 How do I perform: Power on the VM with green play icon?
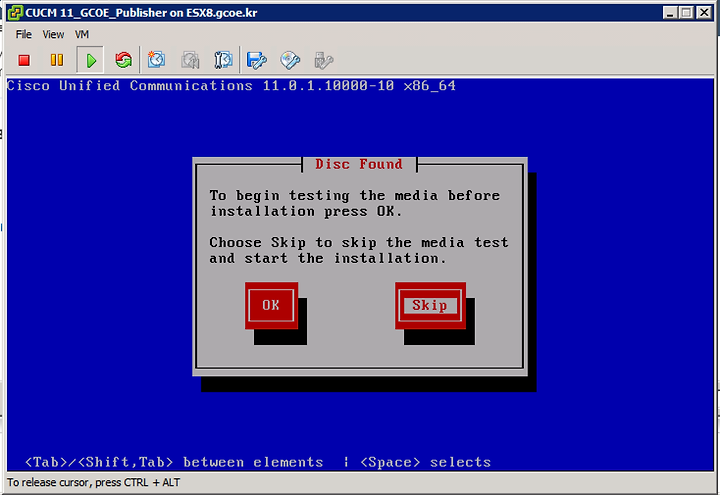(91, 60)
